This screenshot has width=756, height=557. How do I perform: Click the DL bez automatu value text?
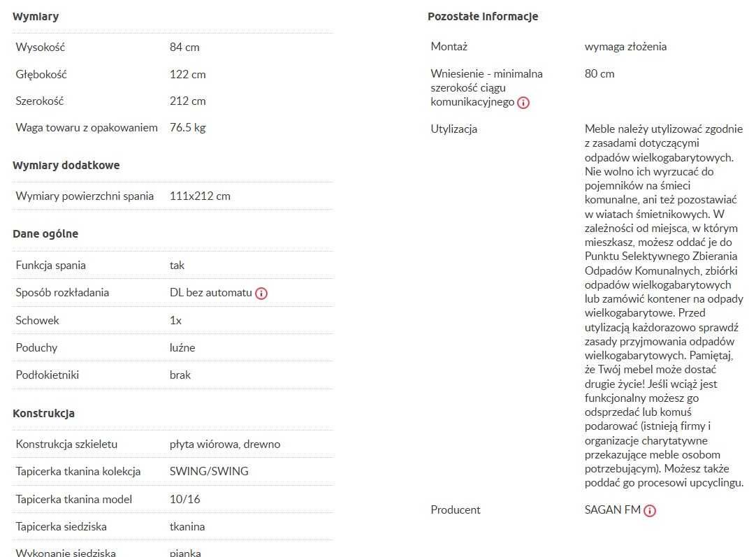coord(211,293)
